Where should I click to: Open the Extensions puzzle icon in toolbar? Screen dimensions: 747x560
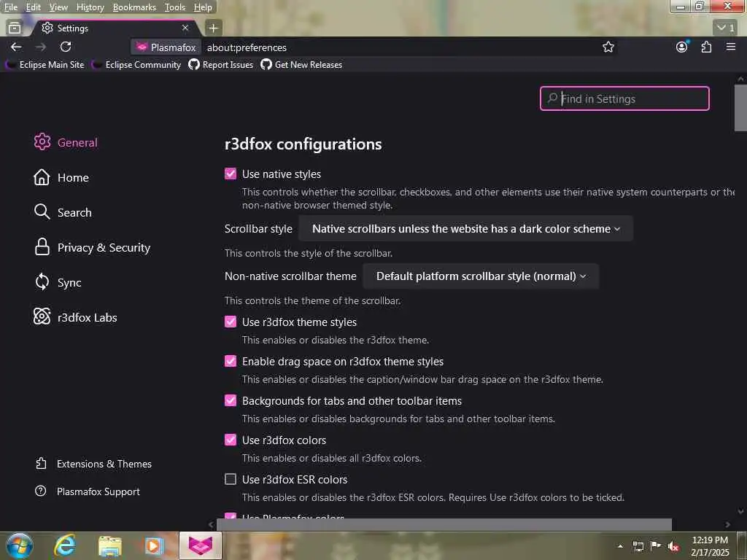click(x=706, y=47)
